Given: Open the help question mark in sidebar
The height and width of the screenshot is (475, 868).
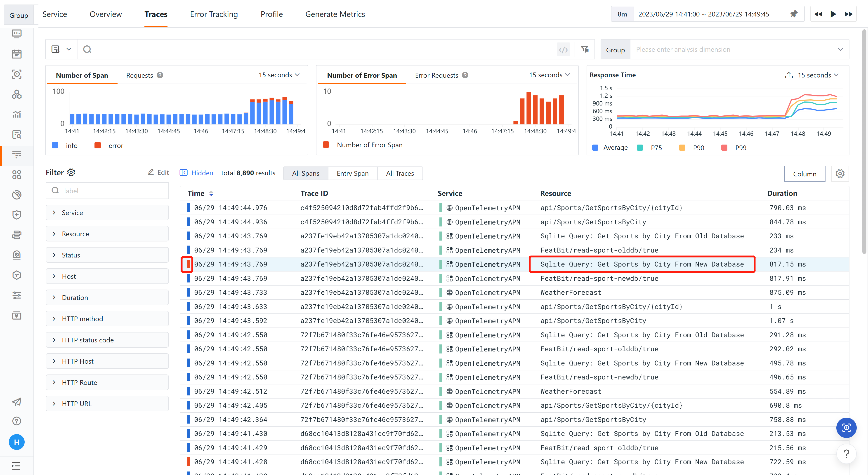Looking at the screenshot, I should (17, 421).
